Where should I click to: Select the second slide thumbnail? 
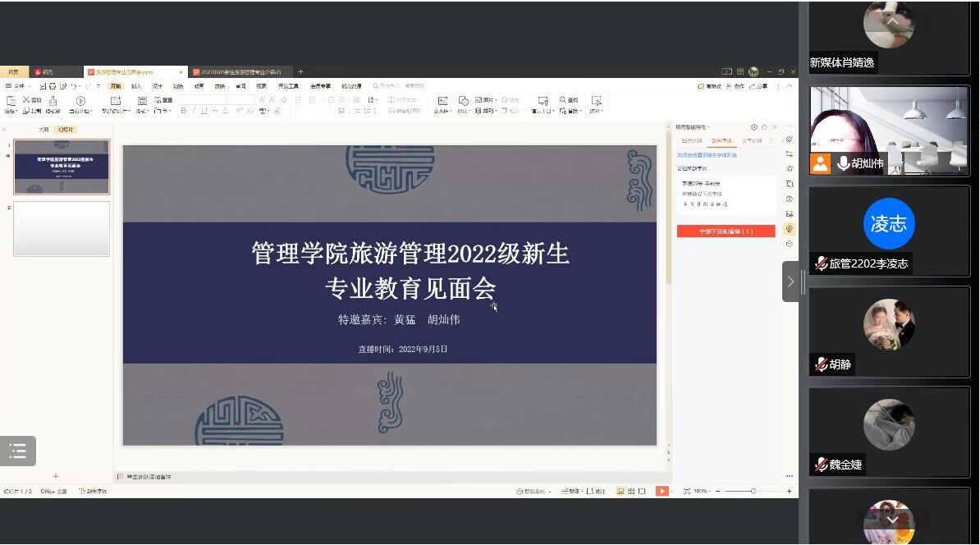(x=62, y=229)
